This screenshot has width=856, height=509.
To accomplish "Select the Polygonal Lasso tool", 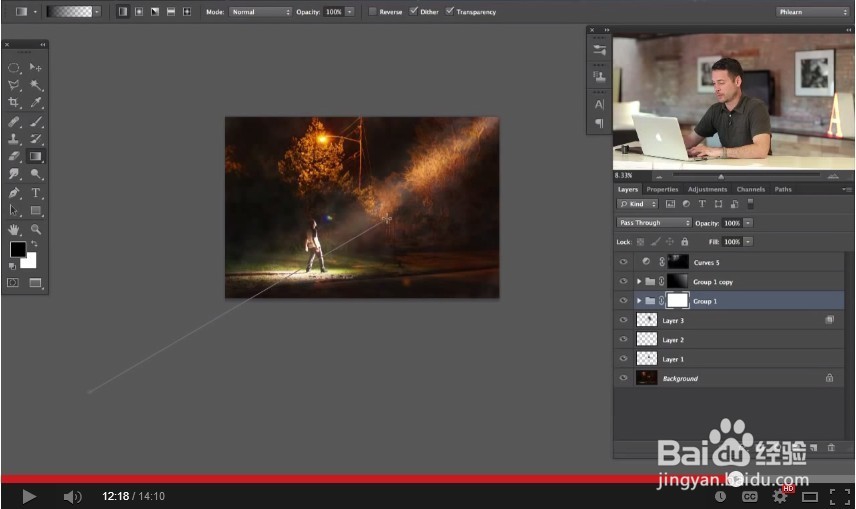I will coord(14,85).
